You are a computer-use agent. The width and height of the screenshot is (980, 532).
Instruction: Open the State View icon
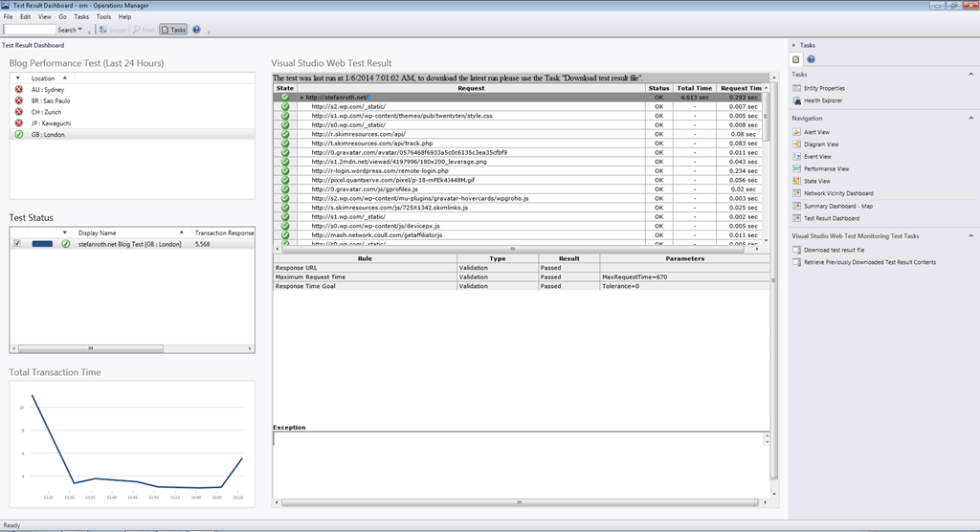797,181
